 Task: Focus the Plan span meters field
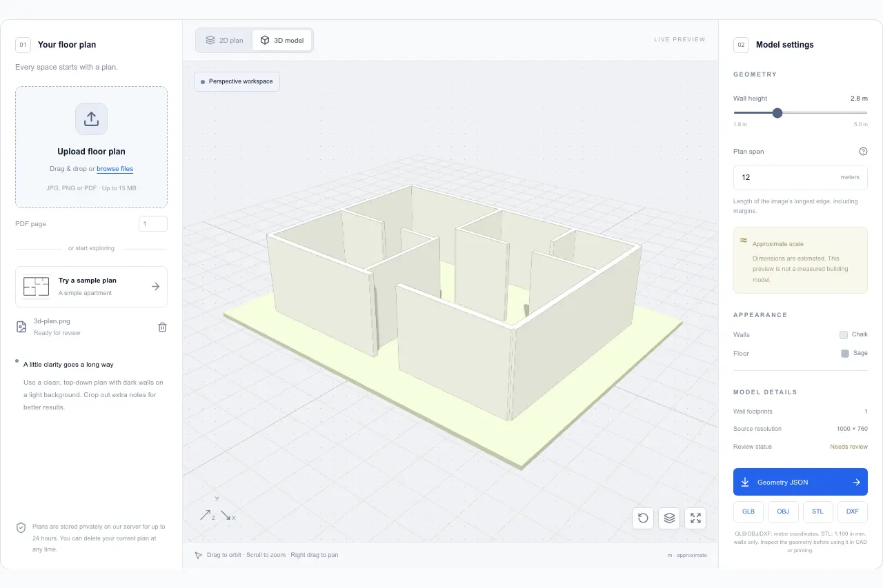[x=800, y=177]
